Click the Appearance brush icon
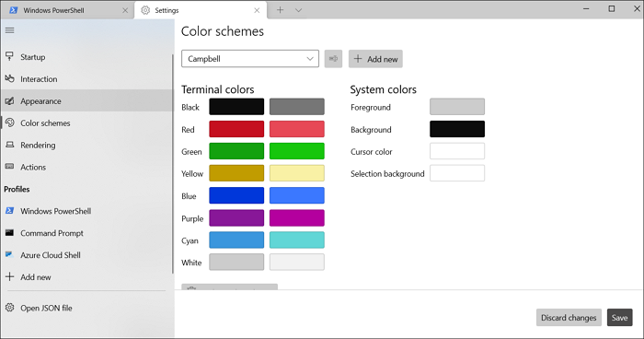 pyautogui.click(x=9, y=100)
